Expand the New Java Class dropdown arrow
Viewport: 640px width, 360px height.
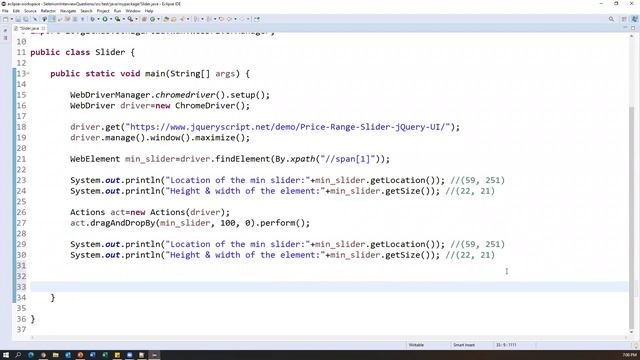tap(158, 19)
